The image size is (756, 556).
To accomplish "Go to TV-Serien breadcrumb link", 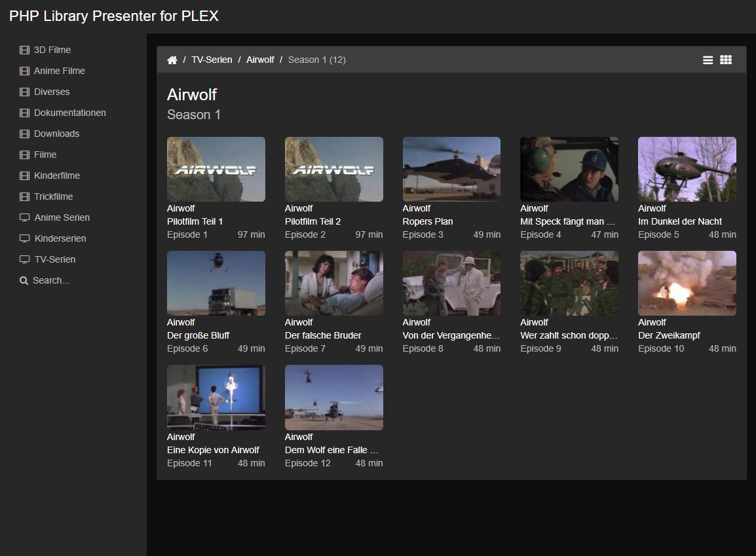I will pos(212,60).
